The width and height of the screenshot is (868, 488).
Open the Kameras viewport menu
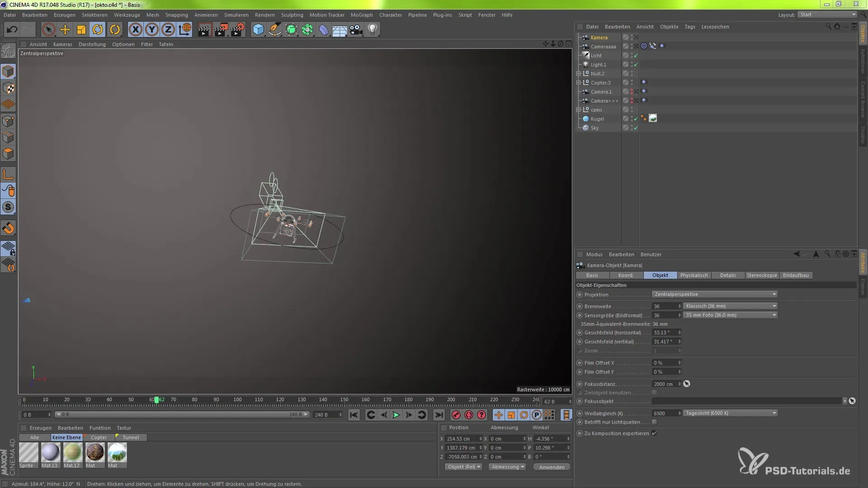[x=62, y=44]
